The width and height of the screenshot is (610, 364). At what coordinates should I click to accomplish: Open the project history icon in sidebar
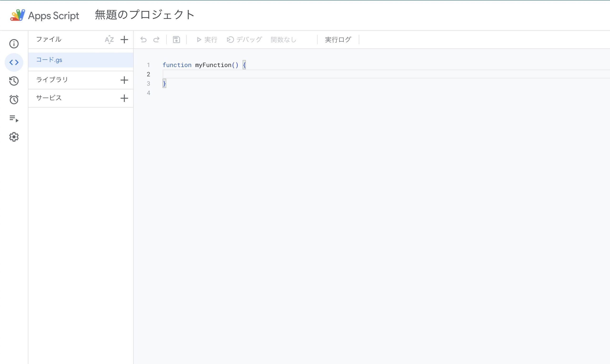coord(14,81)
